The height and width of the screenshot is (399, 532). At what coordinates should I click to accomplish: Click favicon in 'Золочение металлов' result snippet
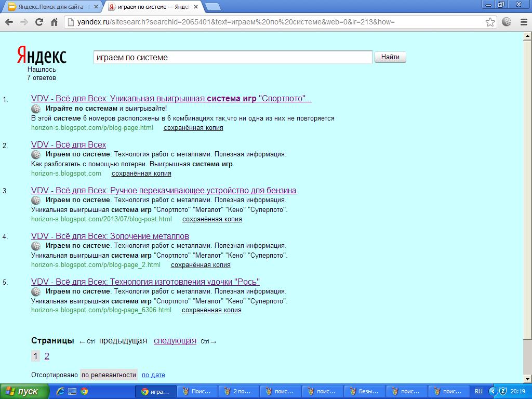(36, 246)
